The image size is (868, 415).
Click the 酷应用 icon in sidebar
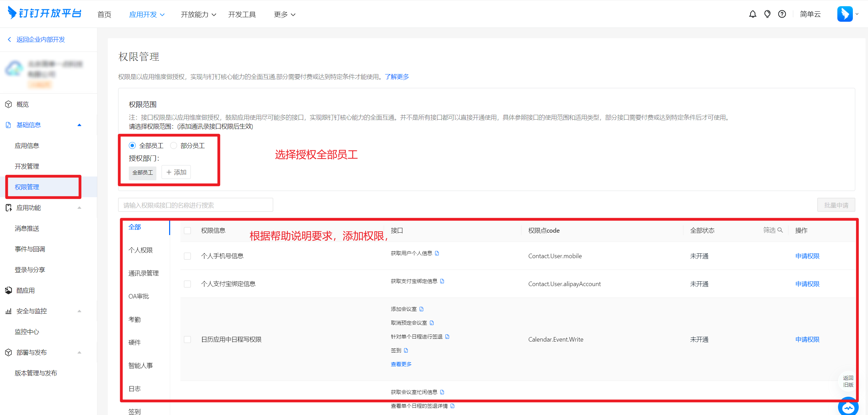[x=8, y=290]
